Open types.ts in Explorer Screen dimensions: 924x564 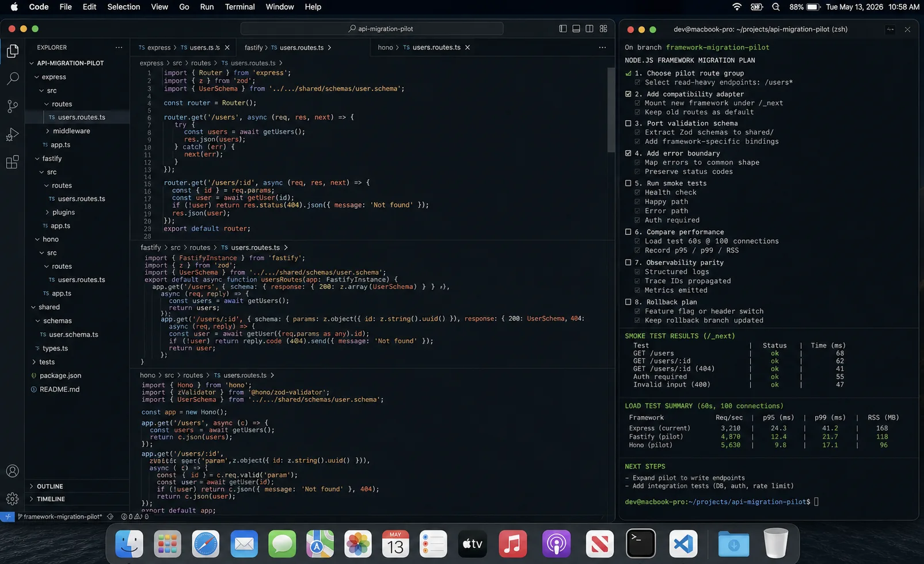pyautogui.click(x=55, y=348)
